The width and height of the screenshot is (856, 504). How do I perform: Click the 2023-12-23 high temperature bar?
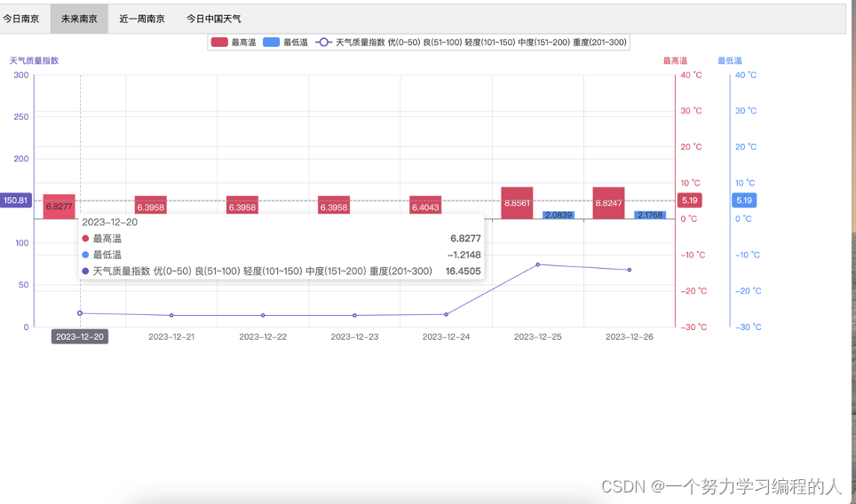(334, 205)
